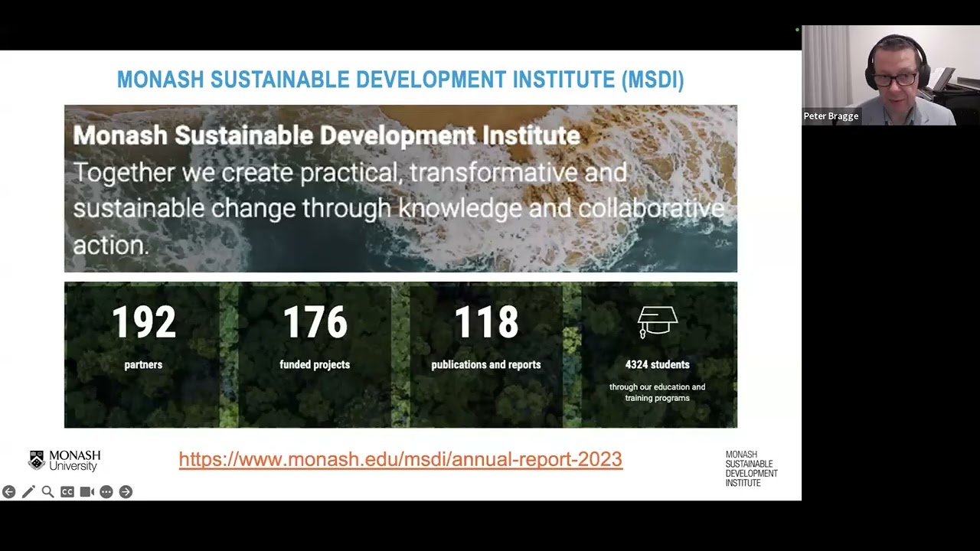Click the graduation cap icon
980x551 pixels.
tap(658, 322)
